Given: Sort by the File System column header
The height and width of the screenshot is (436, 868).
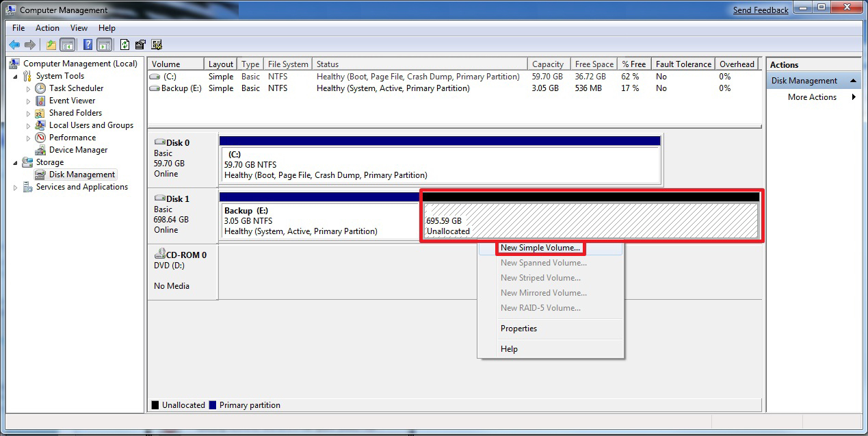Looking at the screenshot, I should pos(288,64).
